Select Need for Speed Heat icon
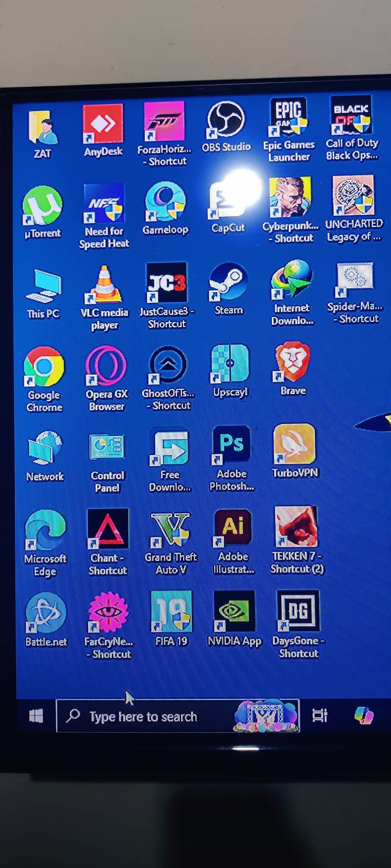Screen dimensions: 391x868 tap(104, 204)
